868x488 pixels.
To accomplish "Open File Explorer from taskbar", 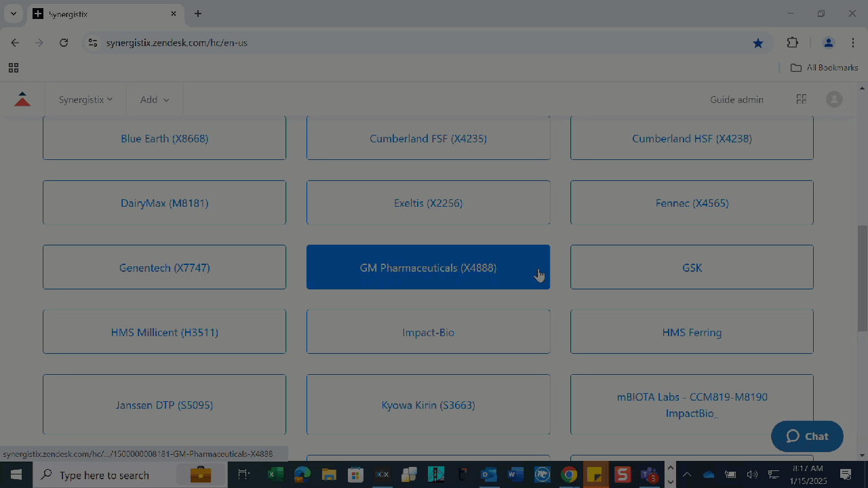I will click(329, 474).
